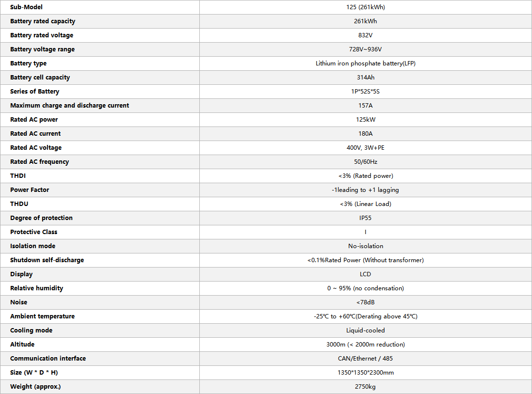The height and width of the screenshot is (394, 532).
Task: Select the 832V rated voltage value
Action: (365, 35)
